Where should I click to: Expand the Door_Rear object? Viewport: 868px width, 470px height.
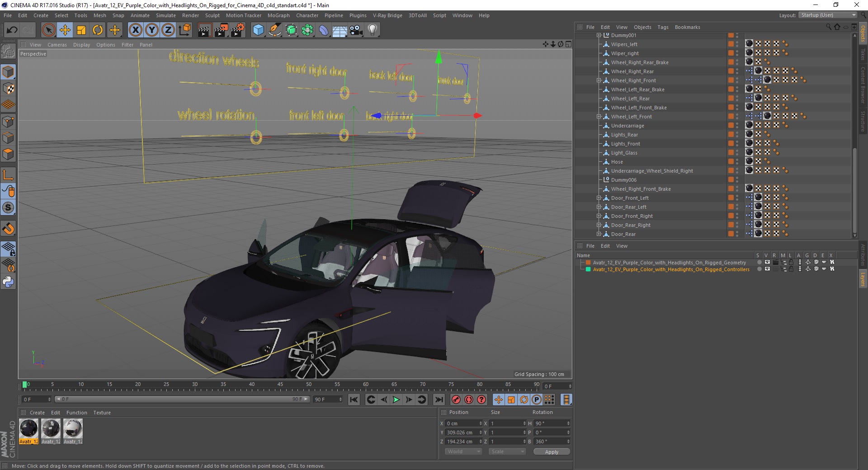point(599,234)
